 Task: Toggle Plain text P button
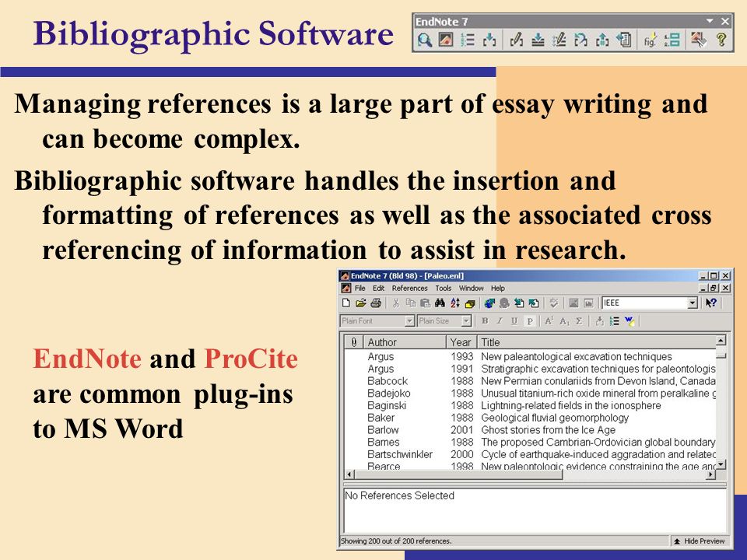coord(529,321)
